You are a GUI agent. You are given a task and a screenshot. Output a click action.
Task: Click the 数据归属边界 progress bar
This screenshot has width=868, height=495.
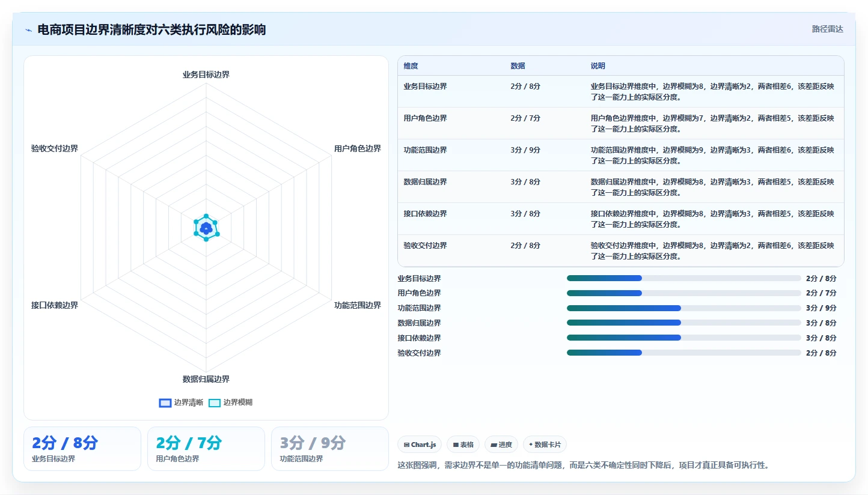[x=683, y=323]
